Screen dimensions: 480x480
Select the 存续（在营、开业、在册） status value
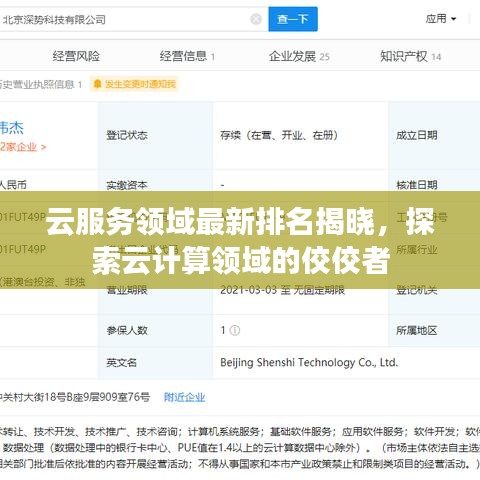click(x=279, y=135)
